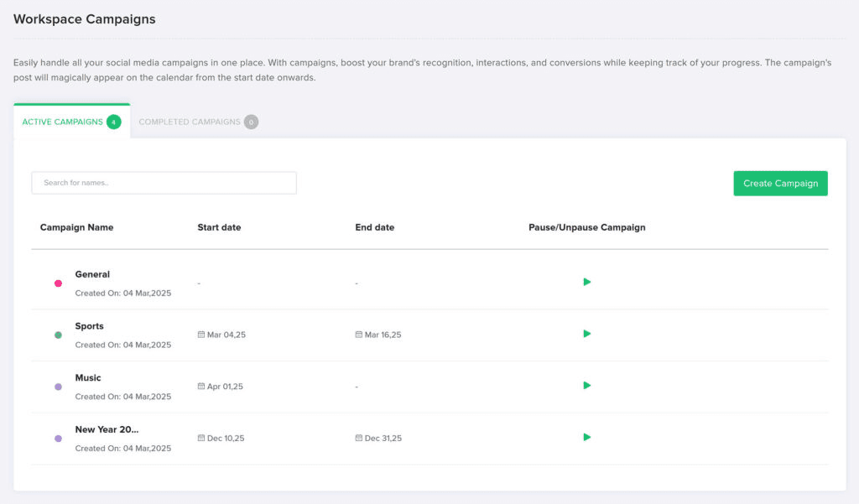859x504 pixels.
Task: Click calendar icon next to Mar 16,25
Action: (359, 334)
